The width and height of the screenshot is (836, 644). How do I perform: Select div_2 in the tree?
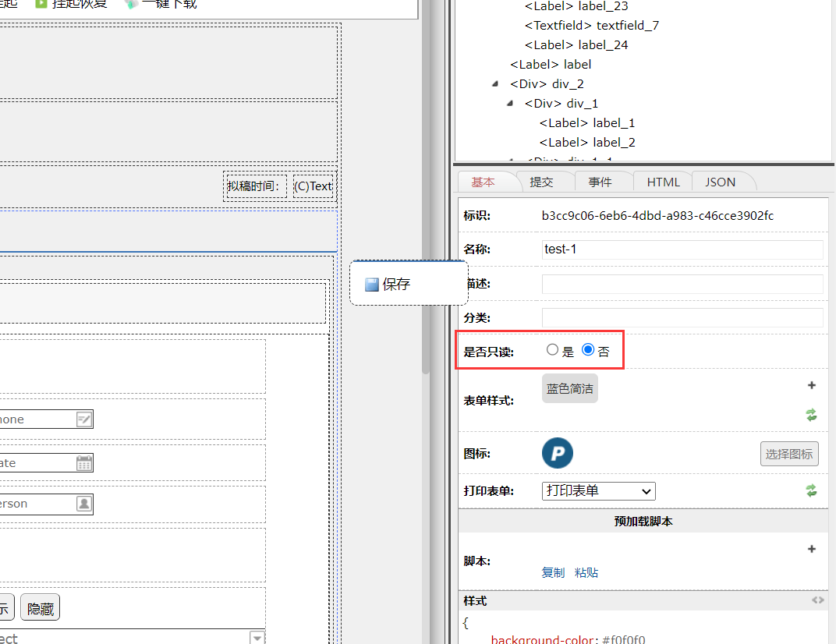click(547, 84)
